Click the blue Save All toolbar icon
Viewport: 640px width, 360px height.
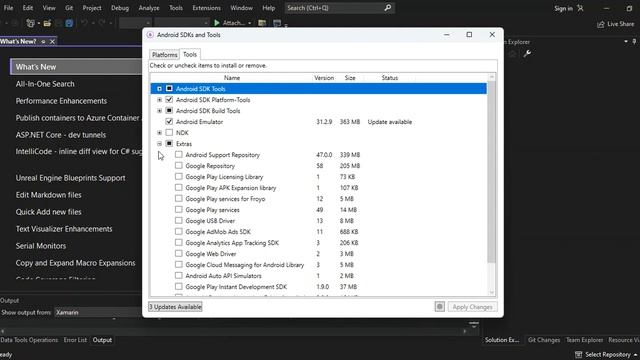click(69, 23)
